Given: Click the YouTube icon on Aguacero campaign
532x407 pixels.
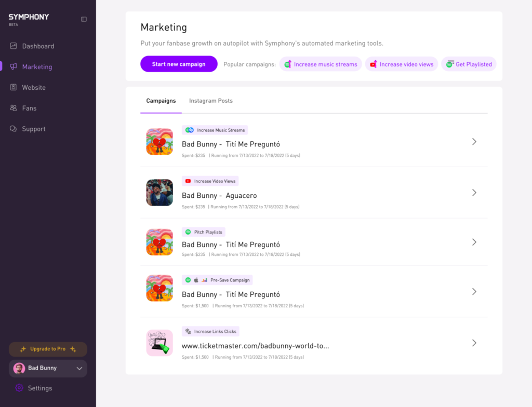Looking at the screenshot, I should coord(188,181).
